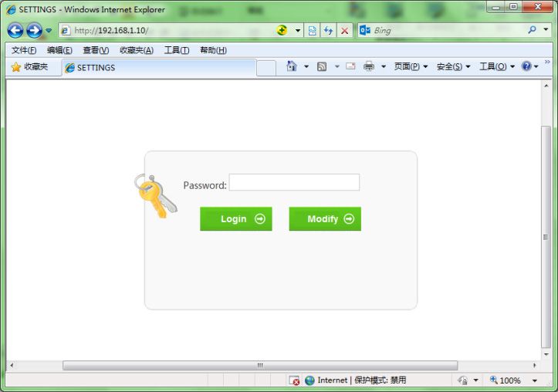Minimize the Internet Explorer window

coord(496,7)
